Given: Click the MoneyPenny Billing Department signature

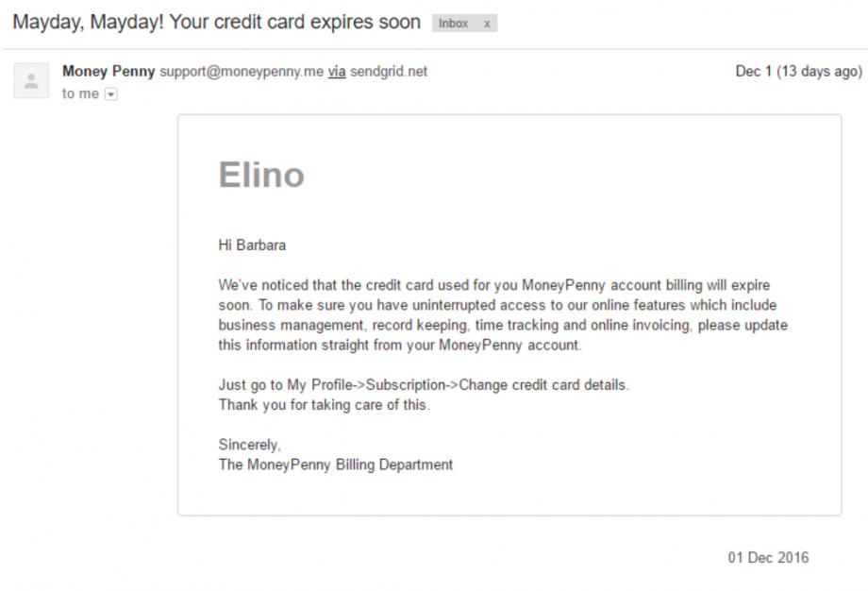Looking at the screenshot, I should pyautogui.click(x=338, y=464).
